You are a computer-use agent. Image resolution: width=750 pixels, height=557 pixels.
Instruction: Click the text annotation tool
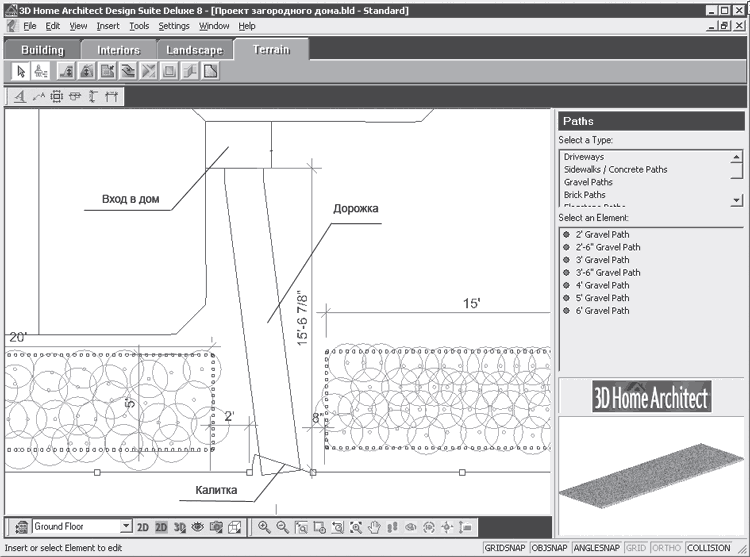[x=20, y=97]
